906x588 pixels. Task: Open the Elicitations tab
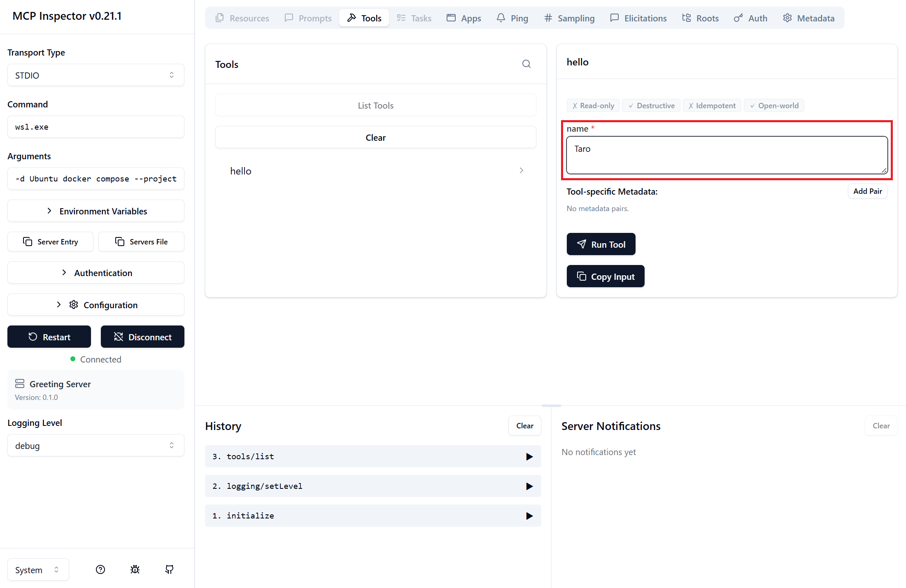[638, 18]
